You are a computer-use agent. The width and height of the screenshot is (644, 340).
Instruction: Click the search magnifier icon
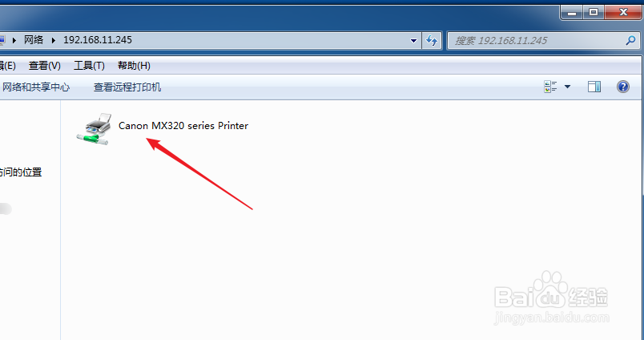click(x=630, y=40)
